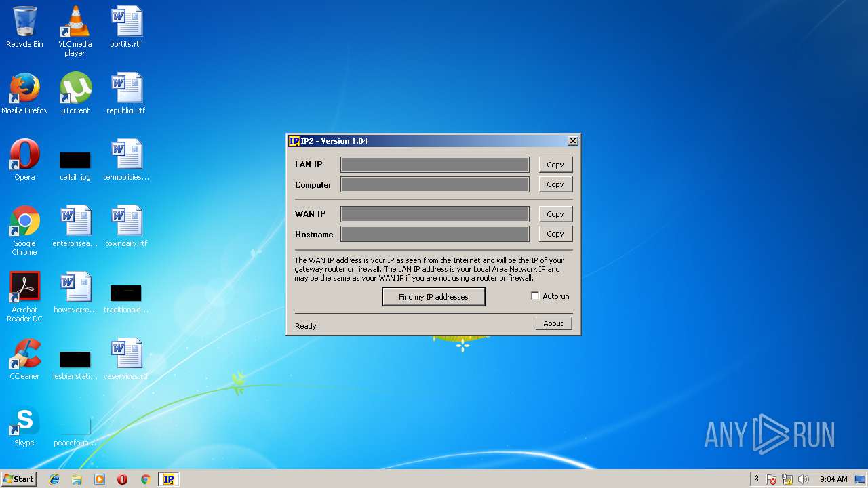The width and height of the screenshot is (868, 488).
Task: Select the lesbianstati file icon
Action: pyautogui.click(x=75, y=365)
